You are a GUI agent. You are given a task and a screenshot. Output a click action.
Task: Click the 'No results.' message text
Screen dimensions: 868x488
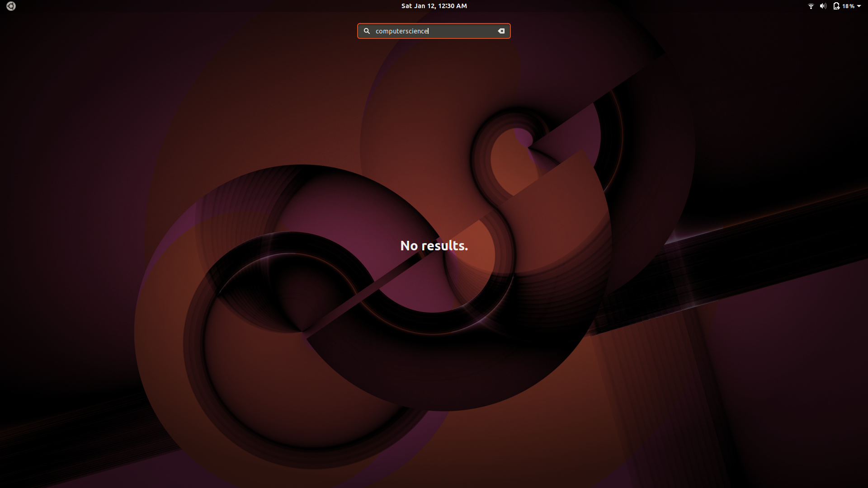[434, 245]
